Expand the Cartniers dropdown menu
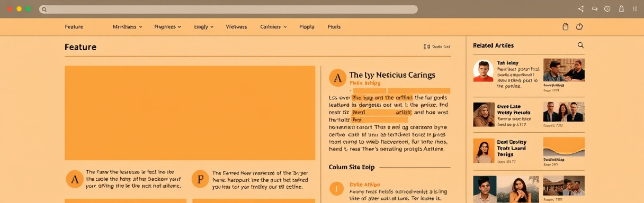 pos(274,26)
